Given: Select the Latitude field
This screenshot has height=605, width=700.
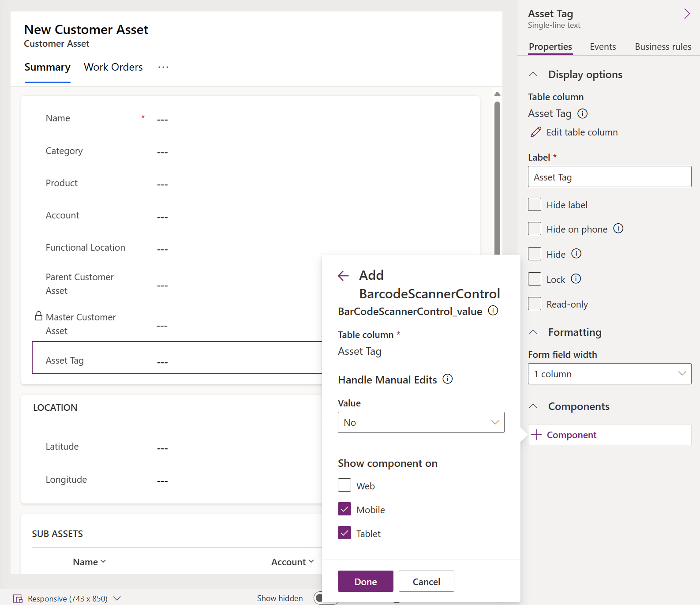Looking at the screenshot, I should click(x=177, y=447).
